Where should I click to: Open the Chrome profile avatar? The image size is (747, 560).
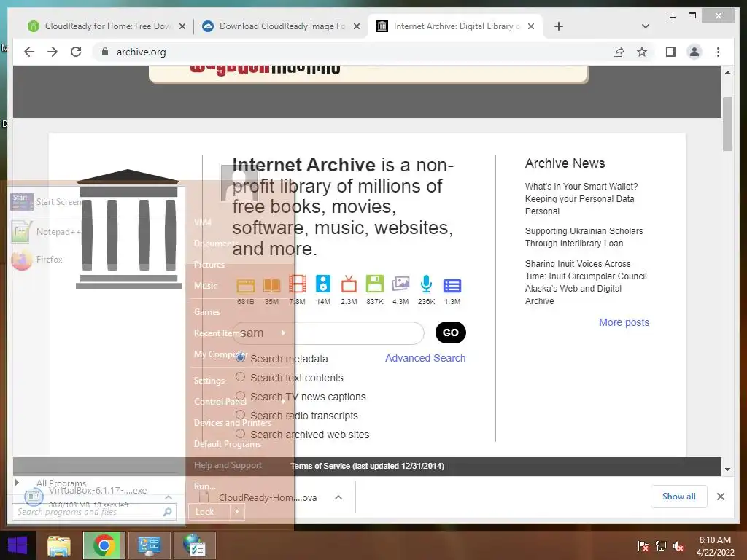click(x=694, y=52)
